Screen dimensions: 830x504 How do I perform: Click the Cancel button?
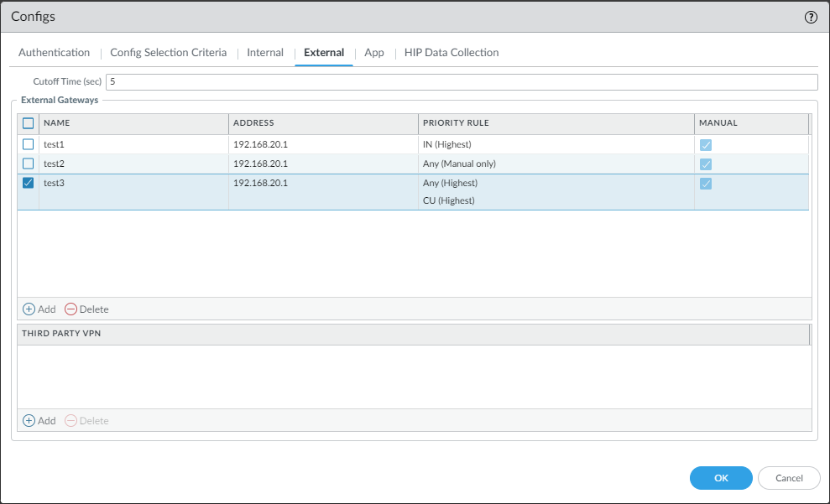tap(789, 478)
